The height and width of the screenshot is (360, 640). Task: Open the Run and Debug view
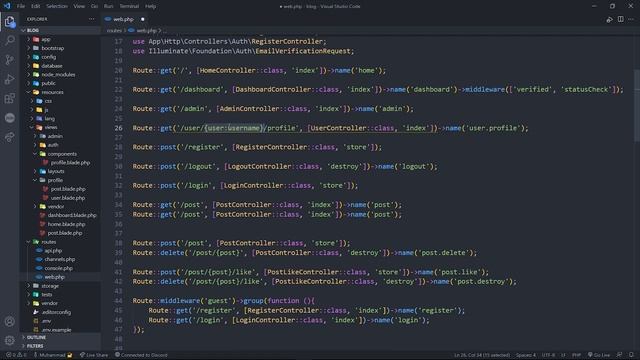tap(9, 79)
